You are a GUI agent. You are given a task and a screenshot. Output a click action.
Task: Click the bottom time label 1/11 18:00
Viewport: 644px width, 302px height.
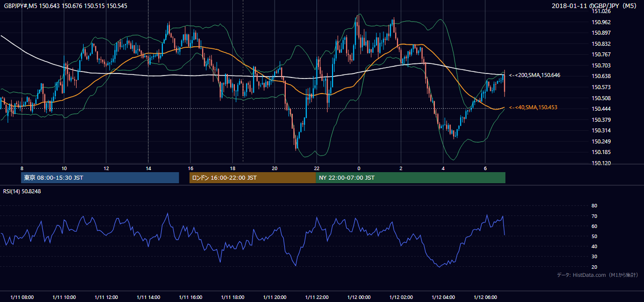[232, 297]
